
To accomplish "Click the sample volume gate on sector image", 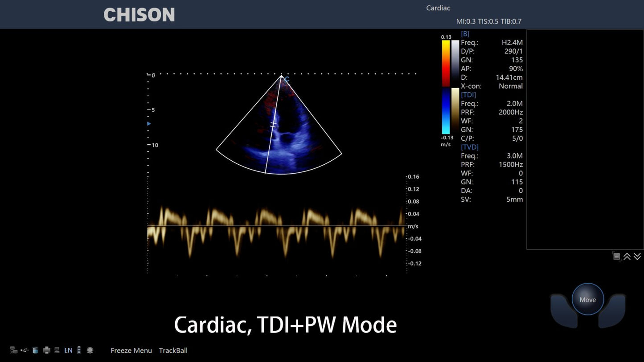I will click(x=273, y=125).
